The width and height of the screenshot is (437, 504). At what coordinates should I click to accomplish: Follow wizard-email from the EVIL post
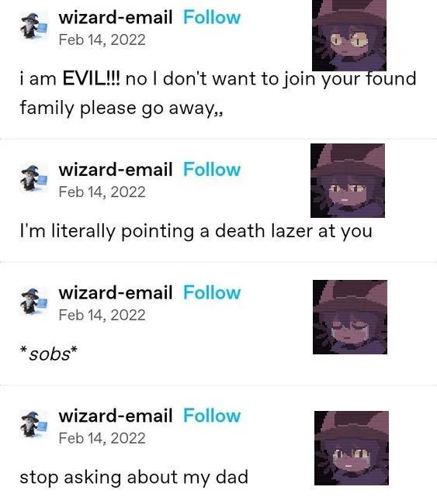point(212,17)
